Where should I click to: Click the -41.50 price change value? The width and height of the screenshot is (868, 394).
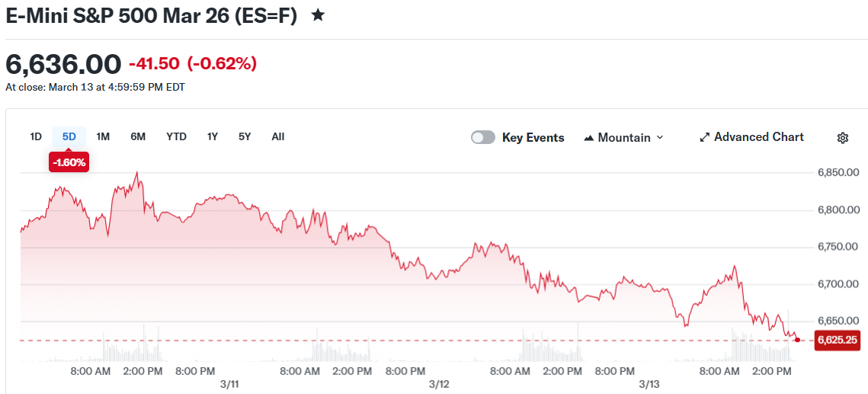point(155,64)
